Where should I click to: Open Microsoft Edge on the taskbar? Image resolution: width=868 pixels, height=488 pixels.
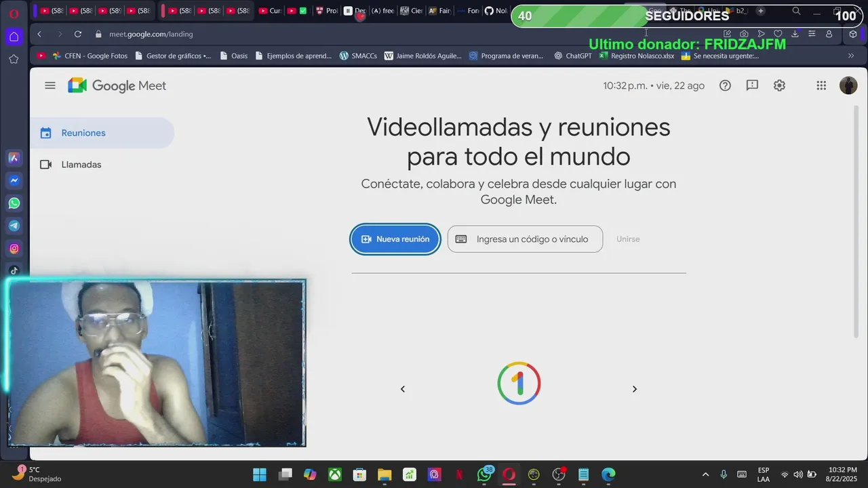click(x=608, y=474)
